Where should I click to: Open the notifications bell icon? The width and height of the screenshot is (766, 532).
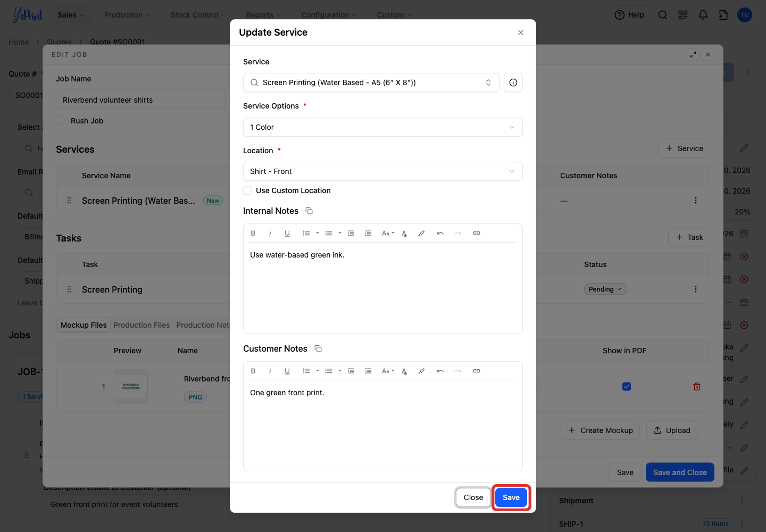click(x=703, y=15)
